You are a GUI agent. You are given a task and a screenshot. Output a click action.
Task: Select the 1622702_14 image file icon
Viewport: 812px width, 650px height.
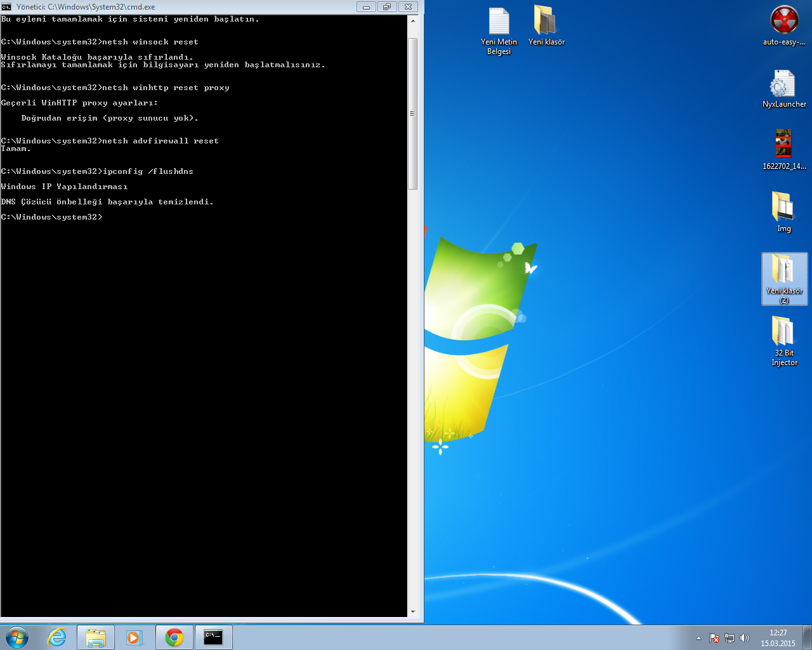(784, 150)
